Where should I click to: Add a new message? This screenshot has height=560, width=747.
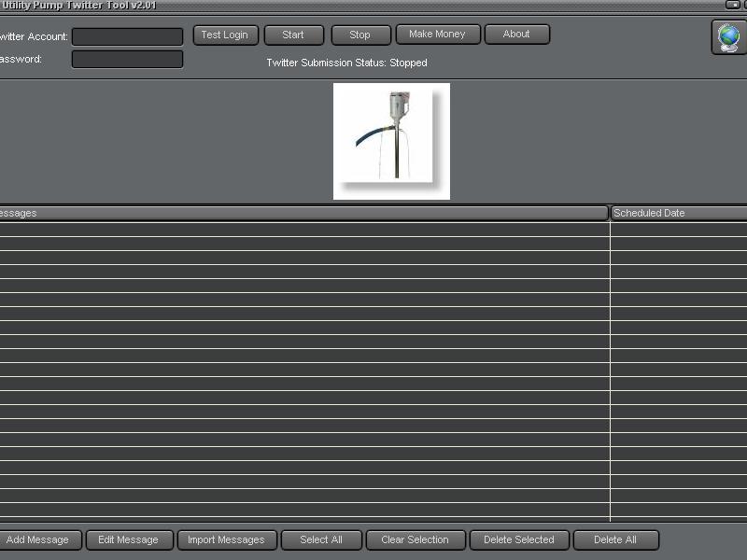pos(39,540)
